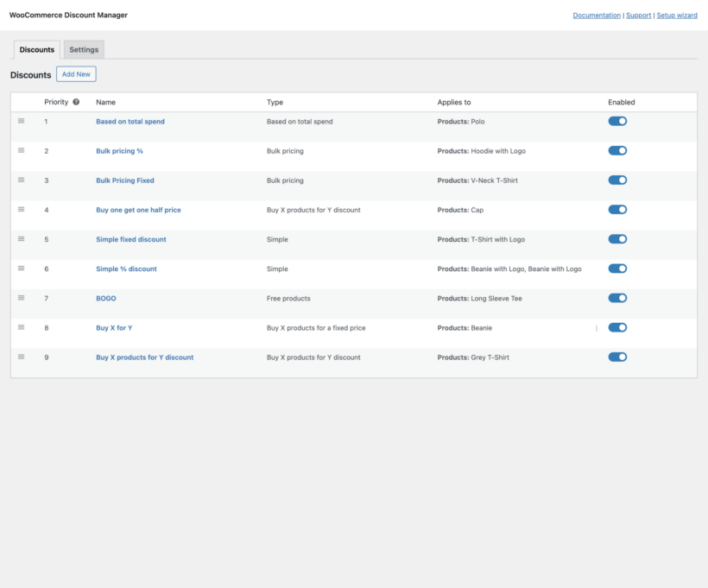
Task: Click the drag handle for "Bulk pricing %"
Action: 21,150
